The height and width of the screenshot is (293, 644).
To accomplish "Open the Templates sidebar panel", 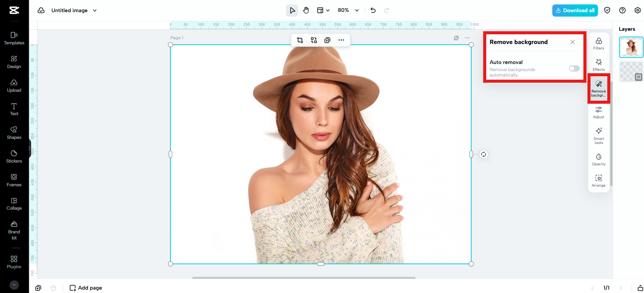I will tap(14, 38).
